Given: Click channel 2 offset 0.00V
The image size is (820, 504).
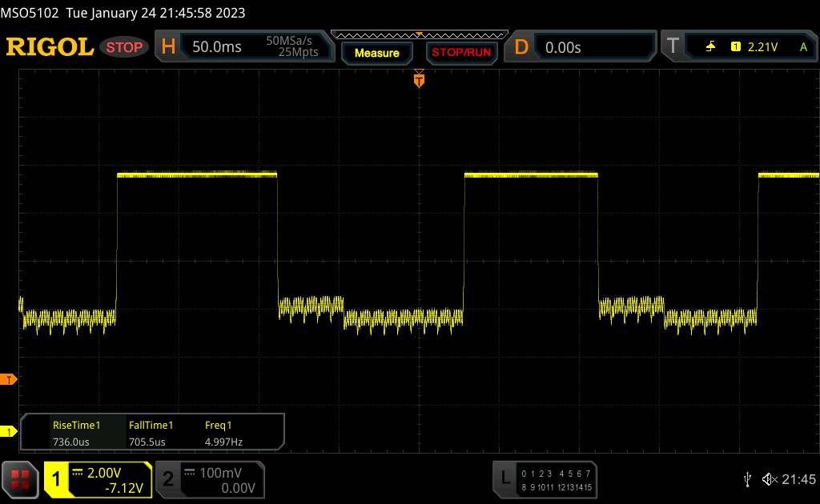Looking at the screenshot, I should (238, 488).
